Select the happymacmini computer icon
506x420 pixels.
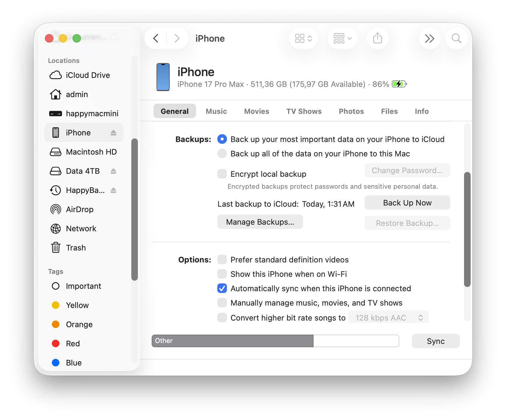point(55,114)
